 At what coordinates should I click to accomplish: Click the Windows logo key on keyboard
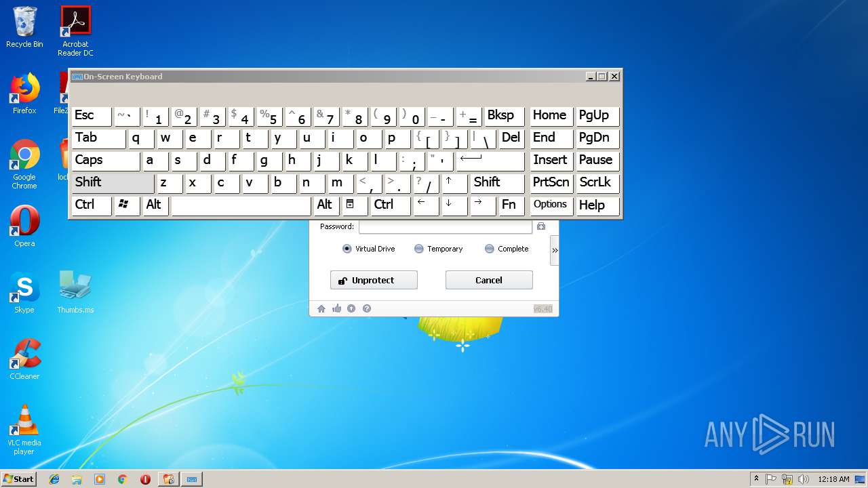pyautogui.click(x=127, y=205)
